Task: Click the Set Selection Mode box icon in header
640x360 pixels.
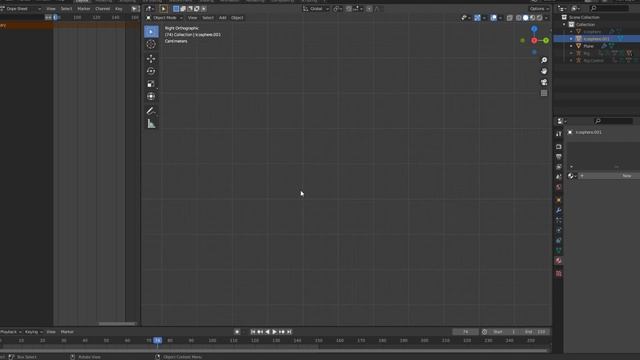Action: coord(176,9)
